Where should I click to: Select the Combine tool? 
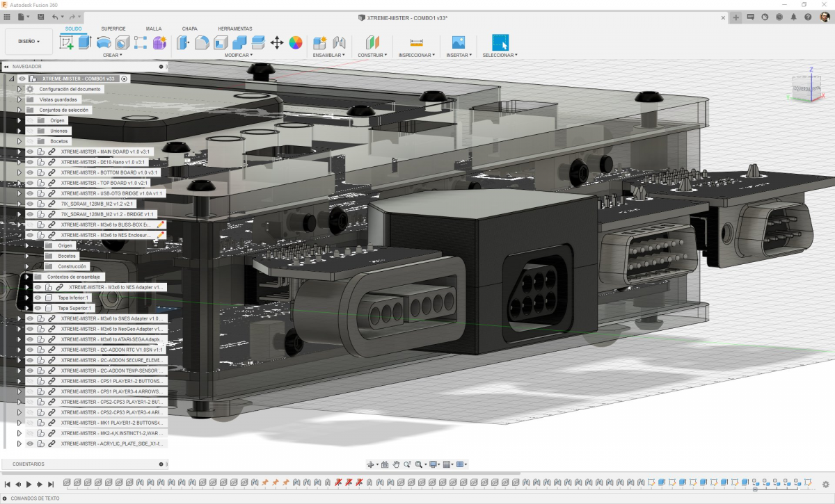(239, 42)
